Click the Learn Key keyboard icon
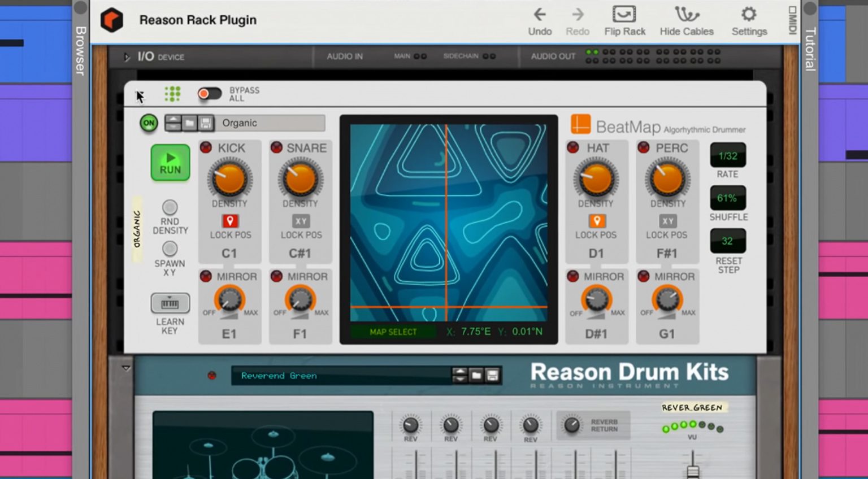 [x=170, y=303]
